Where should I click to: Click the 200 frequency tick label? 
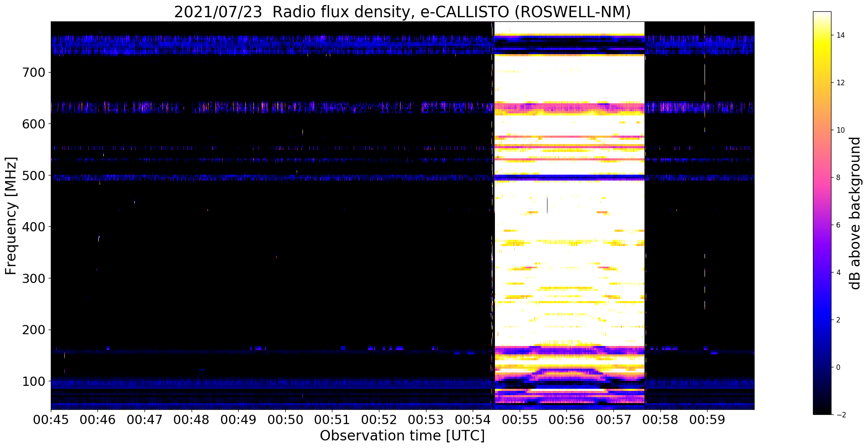[x=33, y=330]
